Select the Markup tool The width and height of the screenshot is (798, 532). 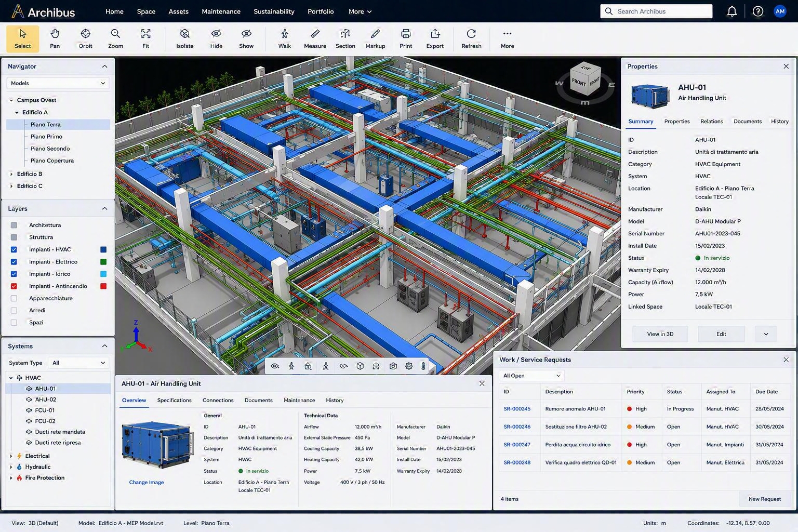click(375, 39)
